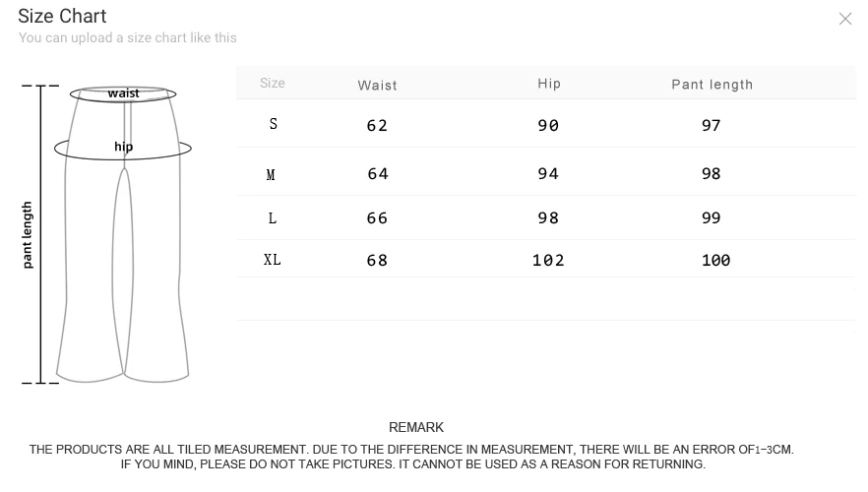Select the Size column header

coord(273,84)
